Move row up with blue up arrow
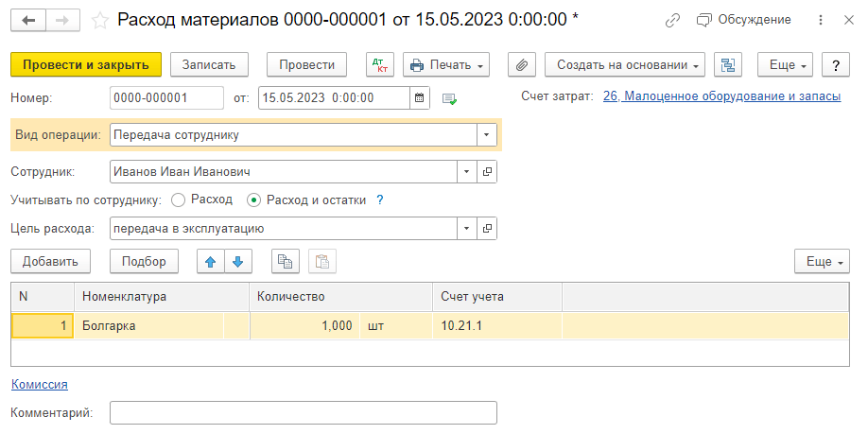 210,262
